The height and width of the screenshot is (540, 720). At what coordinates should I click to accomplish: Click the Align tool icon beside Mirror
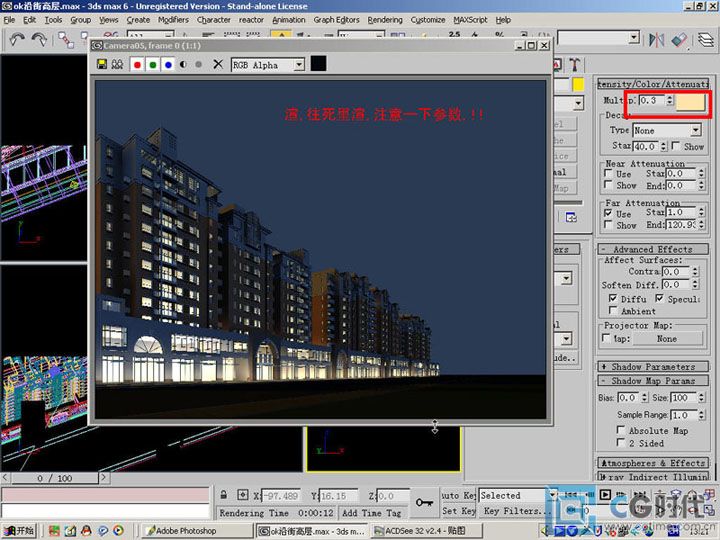pyautogui.click(x=680, y=40)
